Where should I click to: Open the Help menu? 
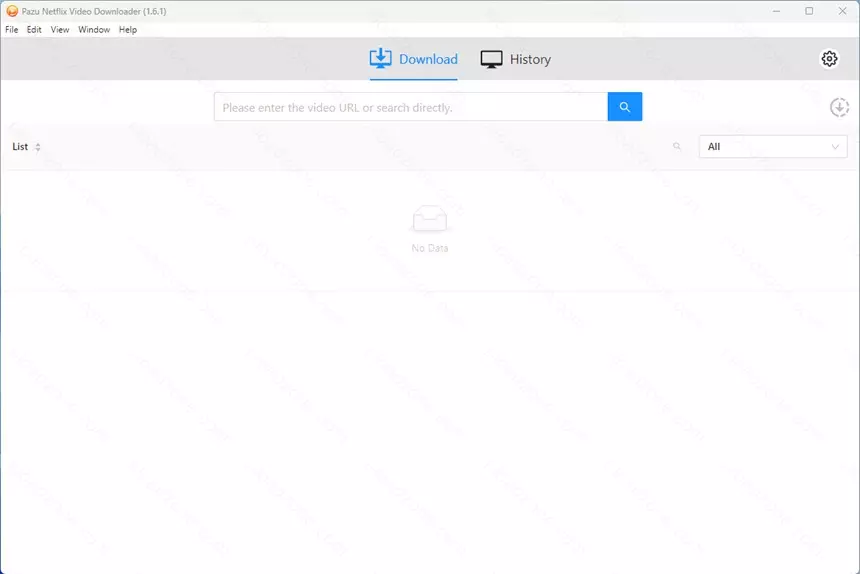[x=128, y=30]
